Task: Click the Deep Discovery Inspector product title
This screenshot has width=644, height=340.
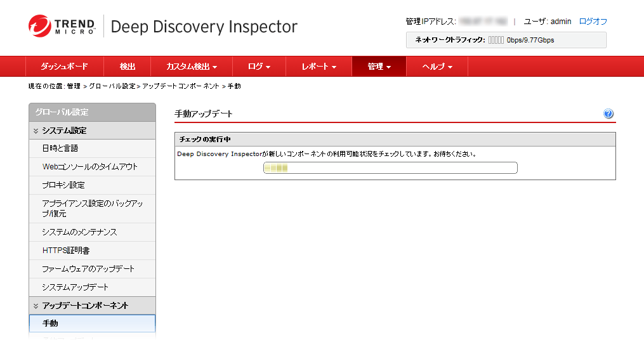Action: [x=204, y=27]
